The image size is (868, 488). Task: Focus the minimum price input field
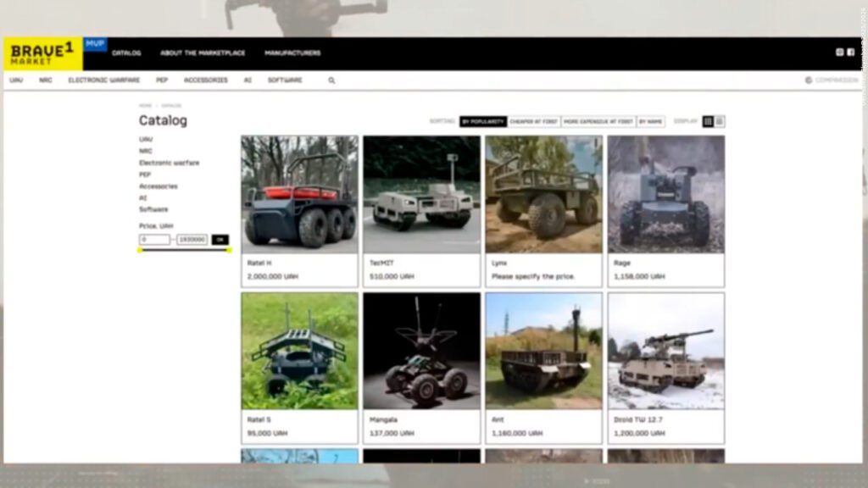[x=154, y=240]
